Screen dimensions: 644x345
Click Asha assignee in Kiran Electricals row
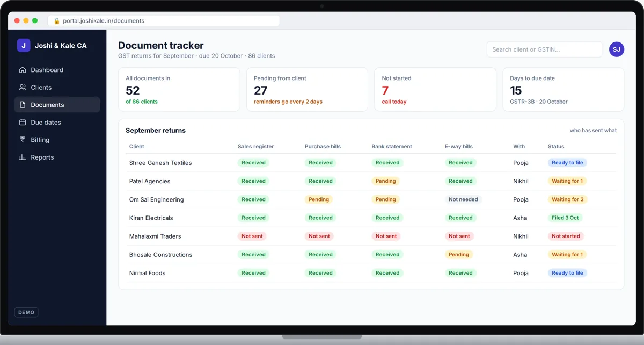click(520, 218)
